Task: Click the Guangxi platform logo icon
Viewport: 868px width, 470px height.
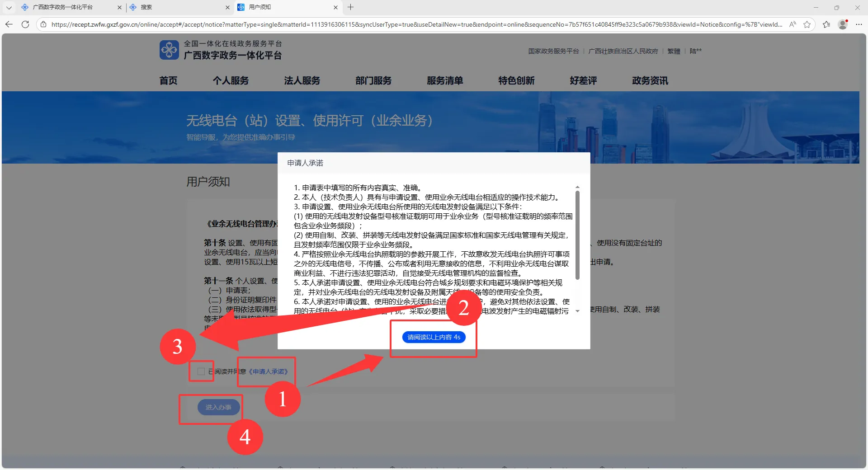Action: [169, 50]
